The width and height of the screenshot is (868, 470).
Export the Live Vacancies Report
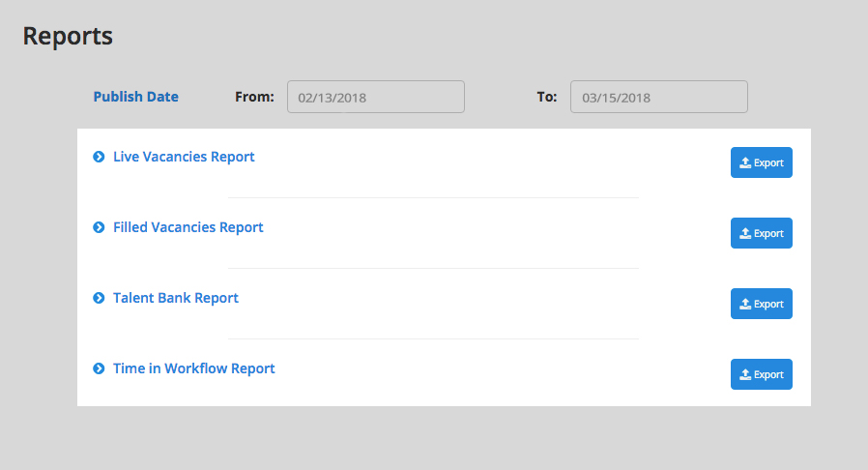click(x=761, y=162)
